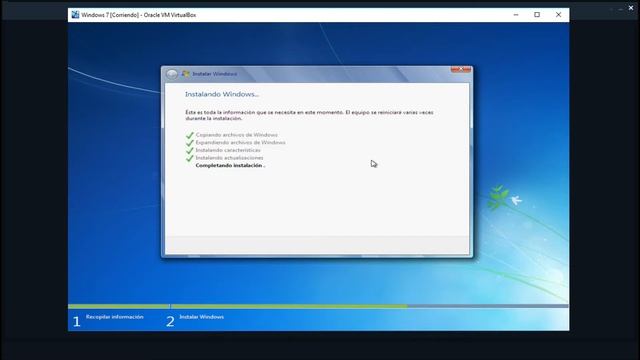The image size is (640, 360).
Task: Minimize the Oracle VM VirtualBox window
Action: 516,15
